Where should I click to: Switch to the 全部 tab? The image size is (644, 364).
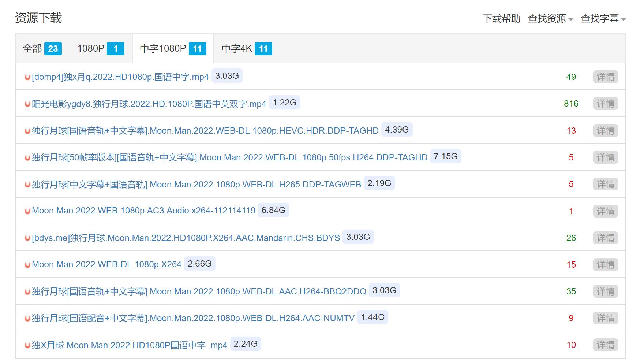pyautogui.click(x=42, y=48)
